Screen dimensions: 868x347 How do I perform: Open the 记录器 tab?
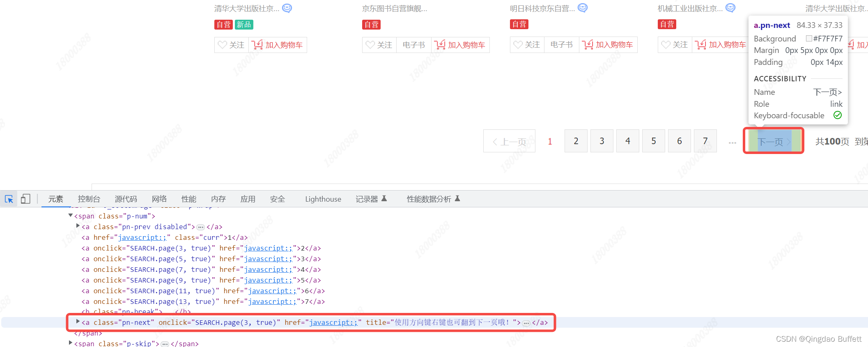[x=371, y=199]
